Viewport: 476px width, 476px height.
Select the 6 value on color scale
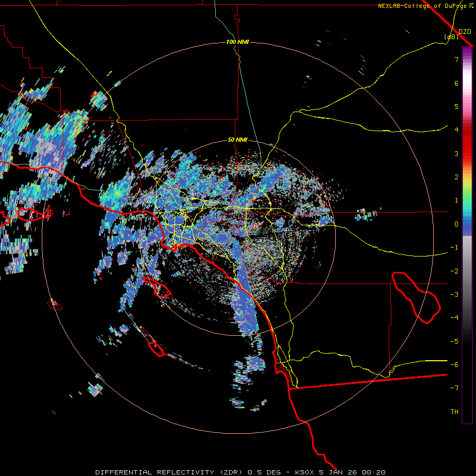tap(456, 83)
